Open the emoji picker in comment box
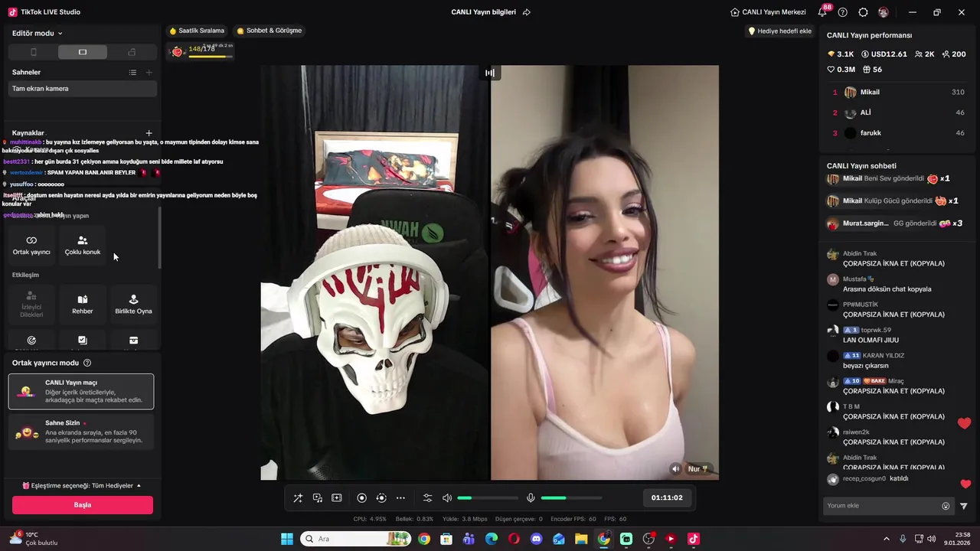Screen dimensions: 980x551 click(x=946, y=506)
